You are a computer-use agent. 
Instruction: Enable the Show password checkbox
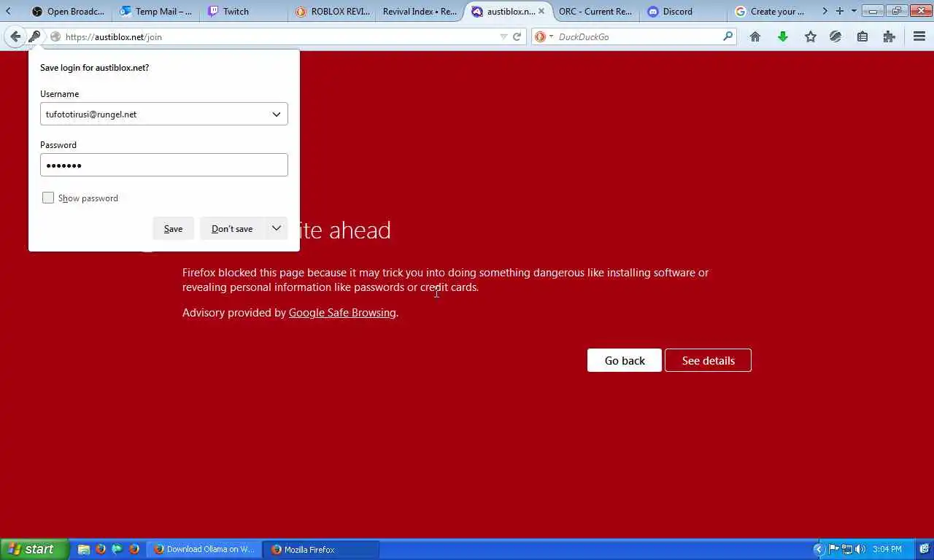click(x=48, y=198)
